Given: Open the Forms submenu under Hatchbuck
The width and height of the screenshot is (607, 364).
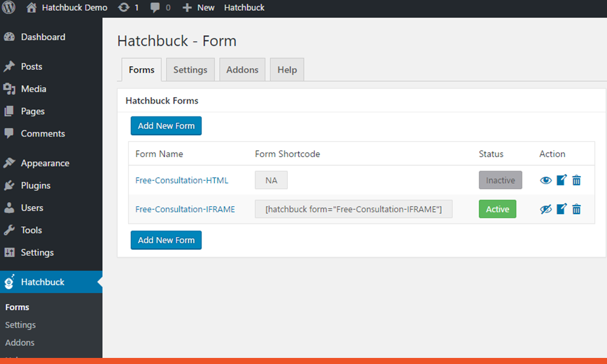Looking at the screenshot, I should (x=17, y=307).
